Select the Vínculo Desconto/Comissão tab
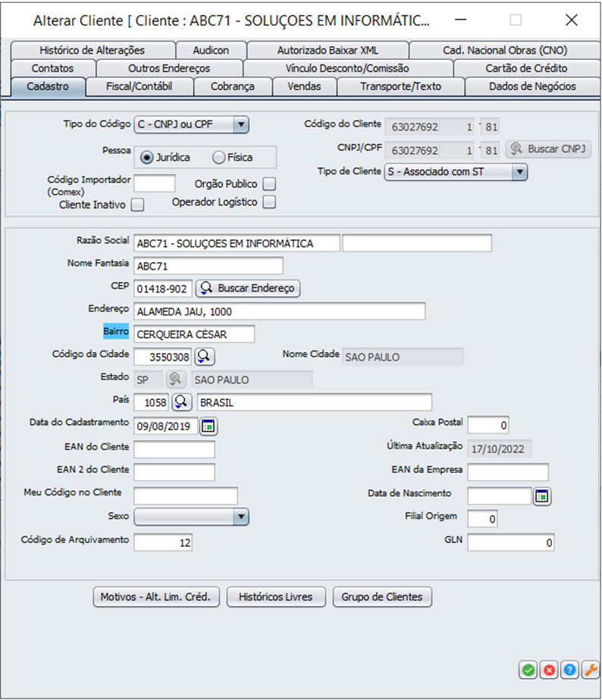This screenshot has width=602, height=700. [347, 68]
